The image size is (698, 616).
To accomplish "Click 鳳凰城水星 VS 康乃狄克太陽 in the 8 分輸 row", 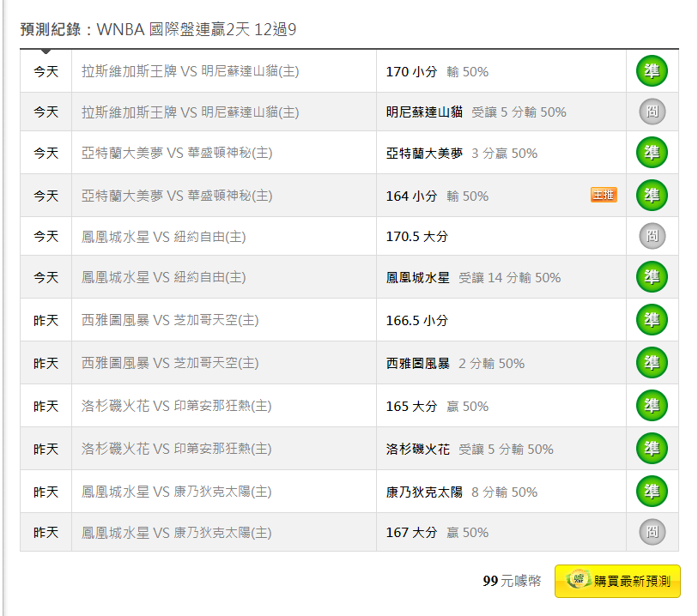I will point(176,492).
